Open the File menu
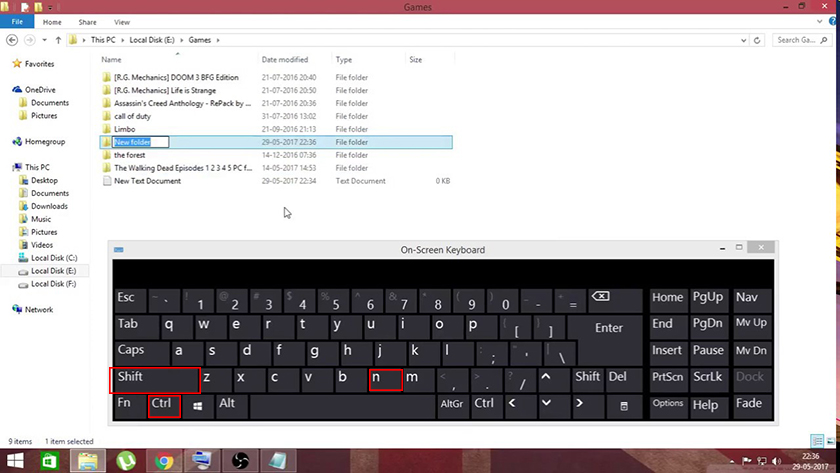This screenshot has width=840, height=473. [17, 21]
